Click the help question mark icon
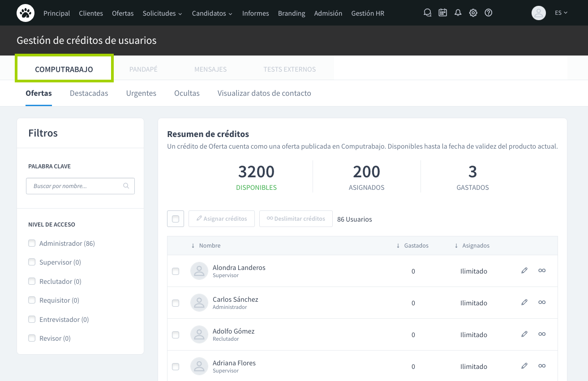The width and height of the screenshot is (588, 381). point(489,13)
